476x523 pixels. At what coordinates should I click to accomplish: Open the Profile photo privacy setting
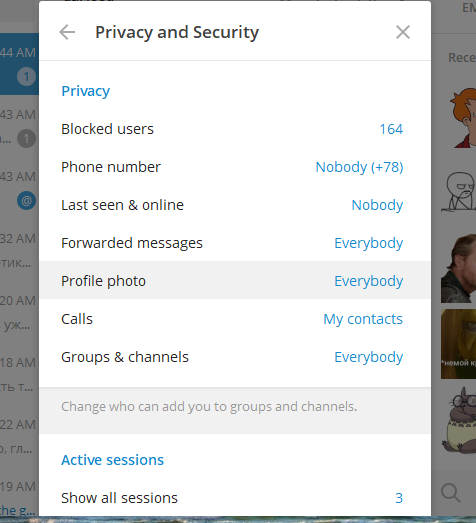(235, 281)
